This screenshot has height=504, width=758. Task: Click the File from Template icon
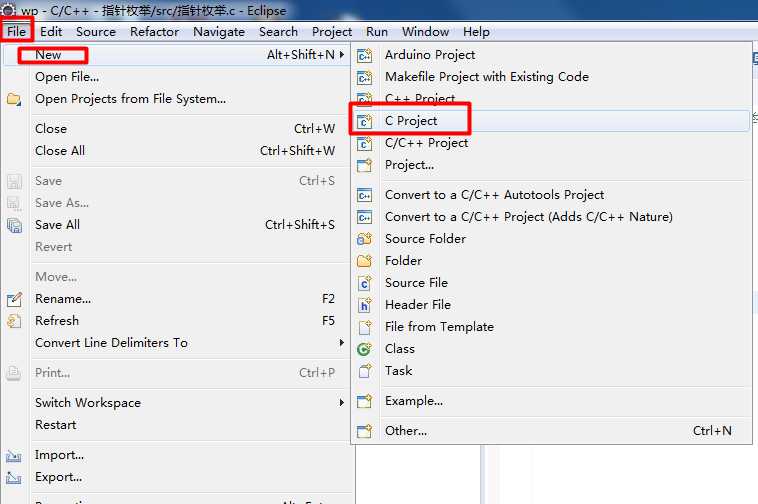pyautogui.click(x=364, y=327)
